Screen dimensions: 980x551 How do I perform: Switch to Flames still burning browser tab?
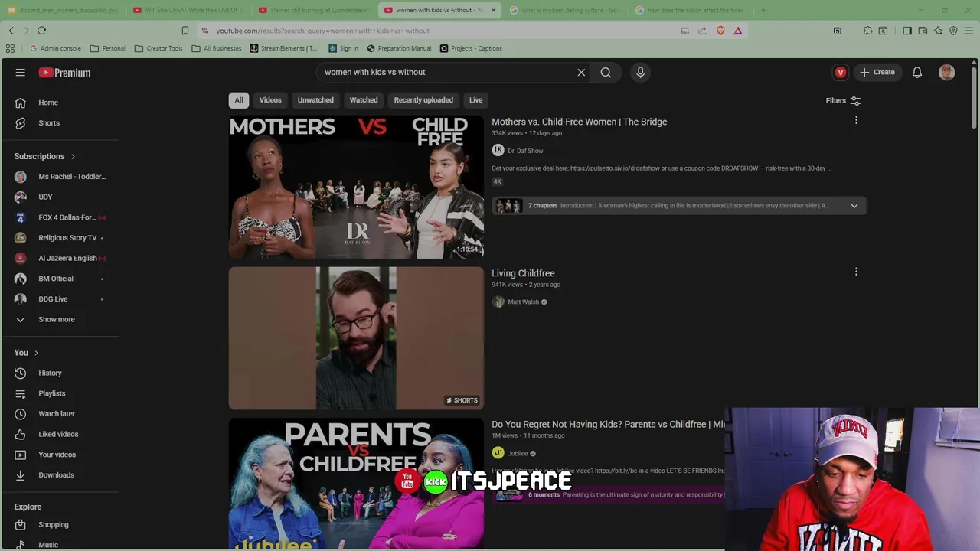coord(312,10)
